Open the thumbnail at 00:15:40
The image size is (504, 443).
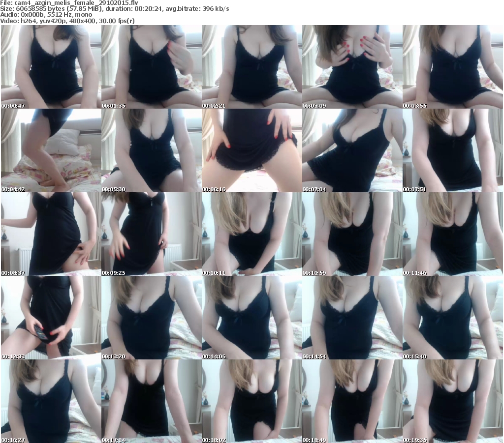[453, 318]
